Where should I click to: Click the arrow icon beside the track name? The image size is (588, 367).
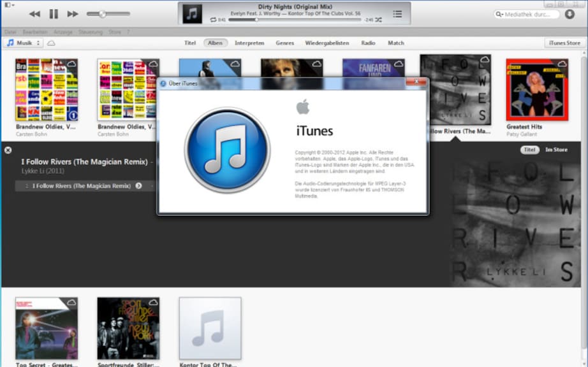pos(139,186)
